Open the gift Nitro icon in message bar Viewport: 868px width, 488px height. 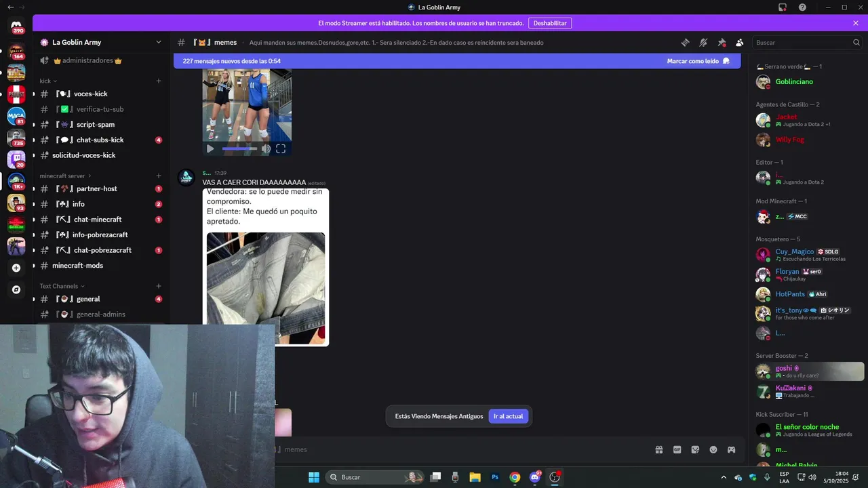tap(658, 449)
